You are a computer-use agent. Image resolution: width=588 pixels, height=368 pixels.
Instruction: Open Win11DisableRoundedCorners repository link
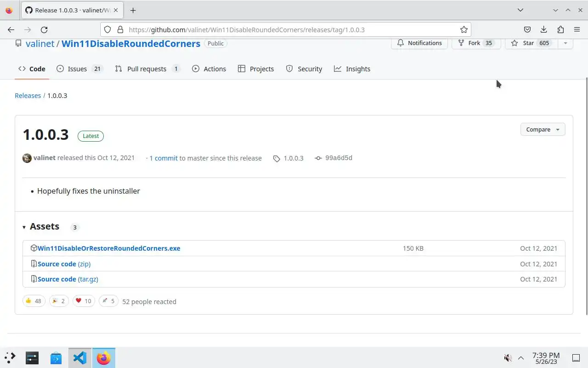[x=131, y=44]
